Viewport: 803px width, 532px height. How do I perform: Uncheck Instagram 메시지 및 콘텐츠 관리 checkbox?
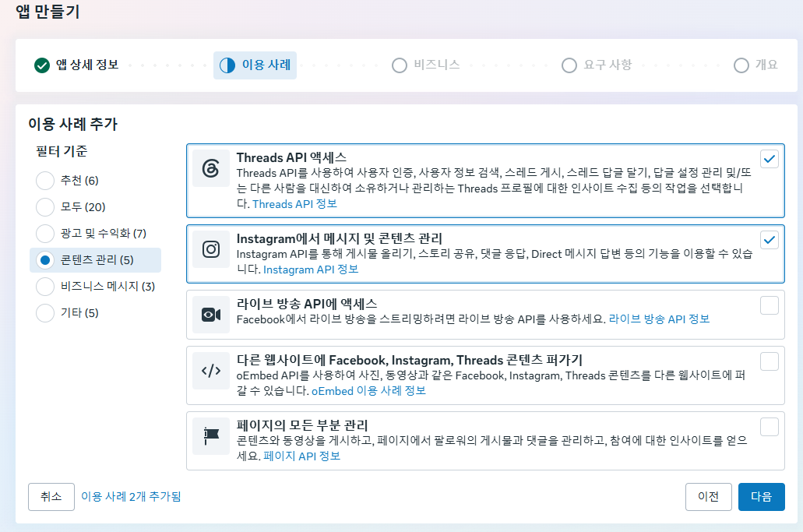(770, 240)
